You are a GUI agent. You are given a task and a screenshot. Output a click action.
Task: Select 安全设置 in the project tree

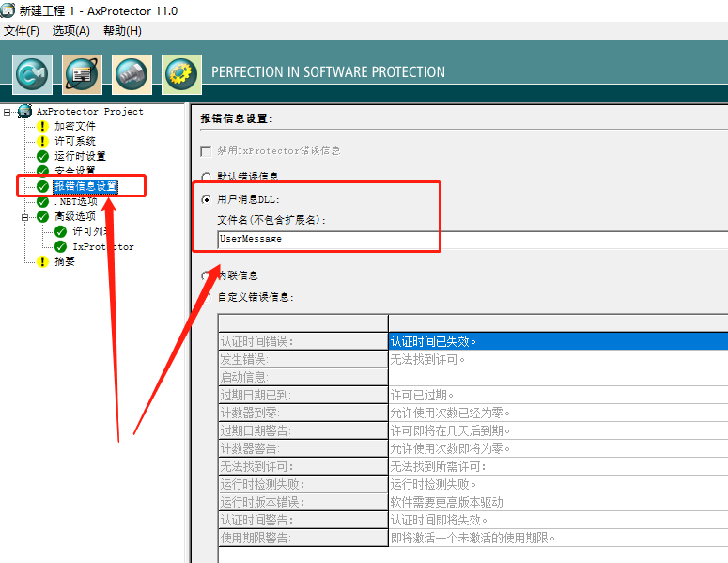coord(75,170)
